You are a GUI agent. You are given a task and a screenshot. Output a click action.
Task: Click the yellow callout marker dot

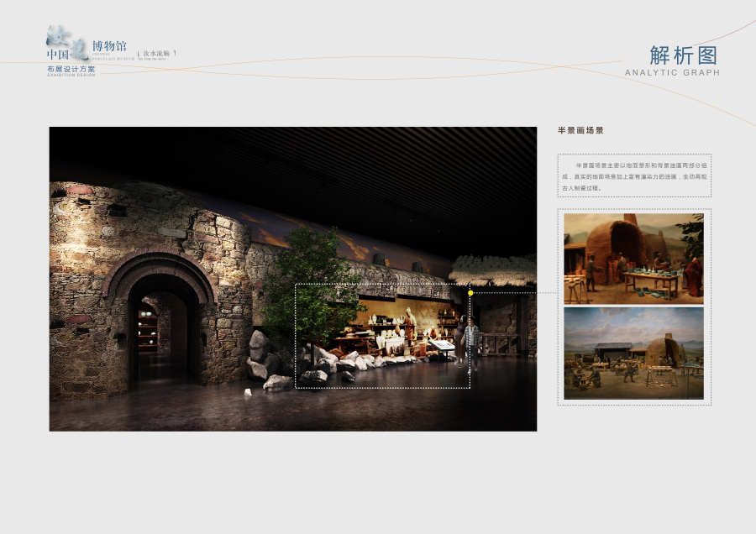(470, 293)
